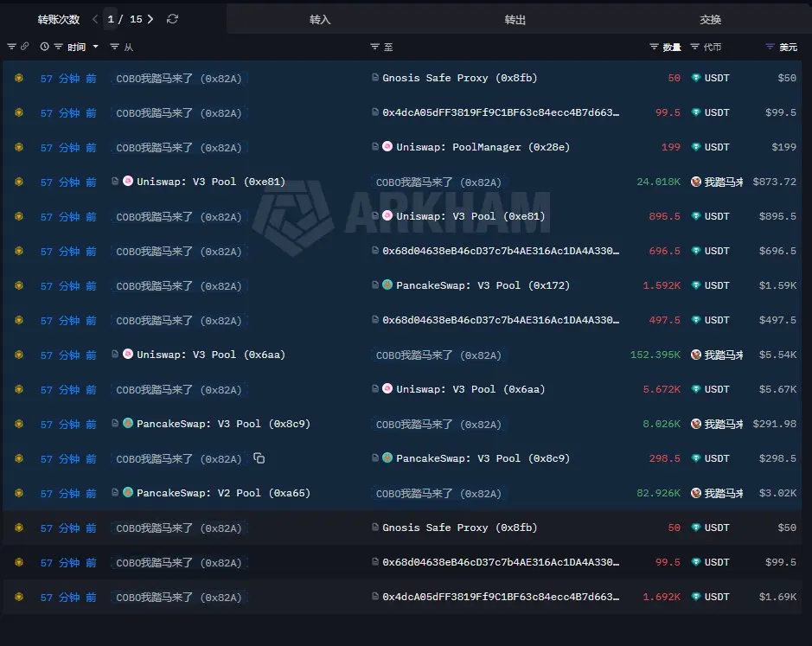Viewport: 812px width, 646px height.
Task: Open the 代币 token filter
Action: [695, 47]
